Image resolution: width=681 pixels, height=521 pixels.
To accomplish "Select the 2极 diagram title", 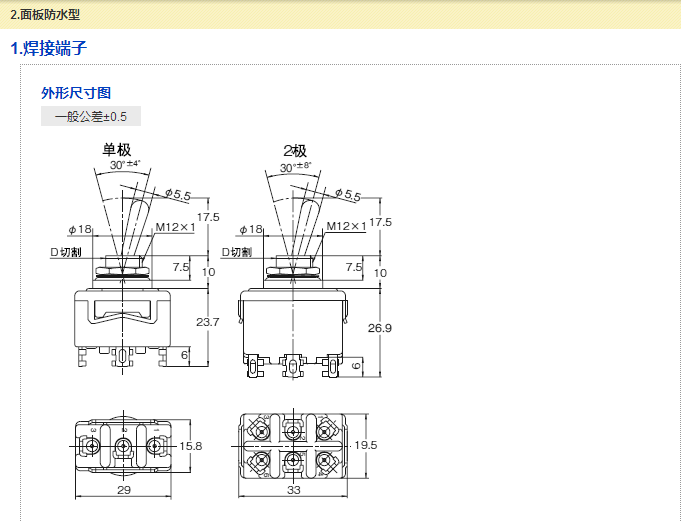I will [294, 150].
